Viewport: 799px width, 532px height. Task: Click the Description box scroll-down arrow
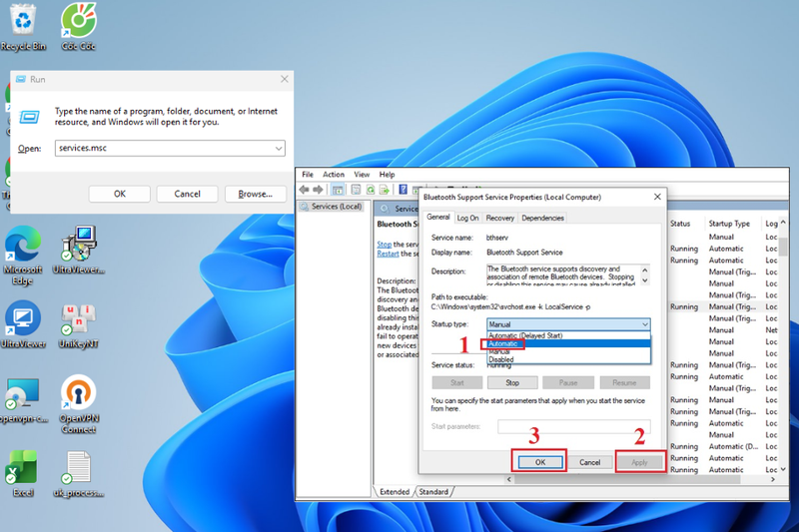[645, 280]
